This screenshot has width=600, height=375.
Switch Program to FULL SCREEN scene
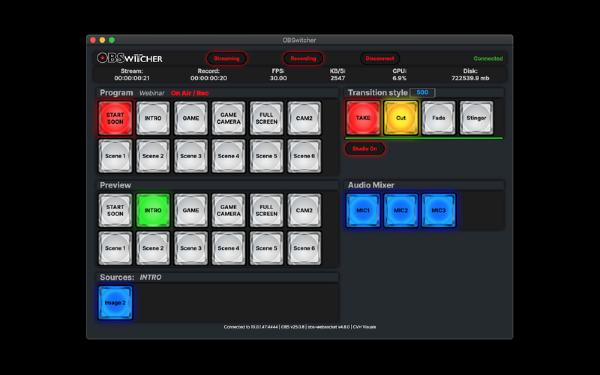(266, 118)
